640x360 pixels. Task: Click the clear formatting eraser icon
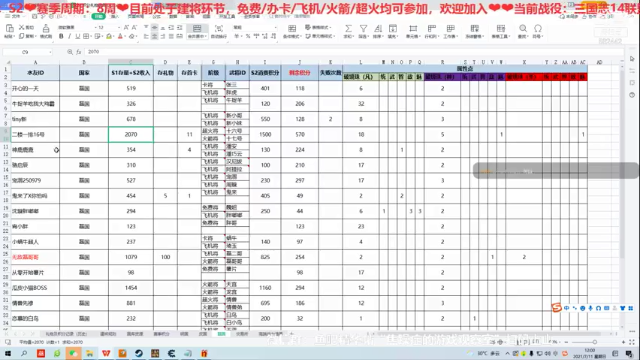tap(131, 36)
